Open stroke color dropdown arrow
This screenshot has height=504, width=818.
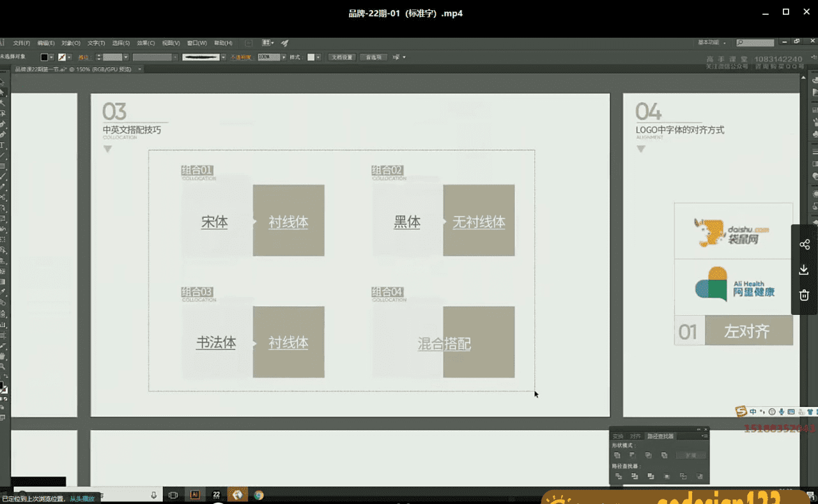69,57
